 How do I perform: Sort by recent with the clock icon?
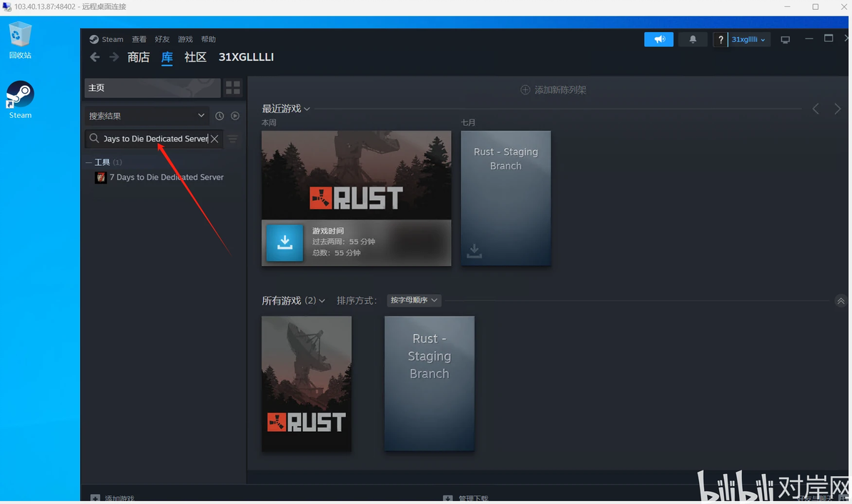coord(219,116)
